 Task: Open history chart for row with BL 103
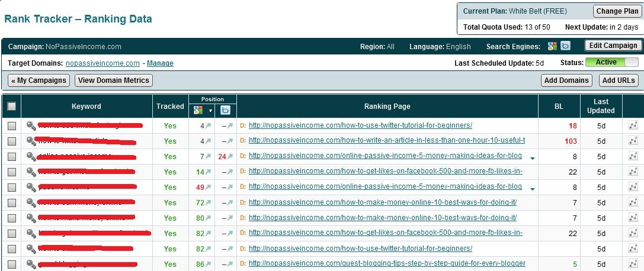(633, 141)
